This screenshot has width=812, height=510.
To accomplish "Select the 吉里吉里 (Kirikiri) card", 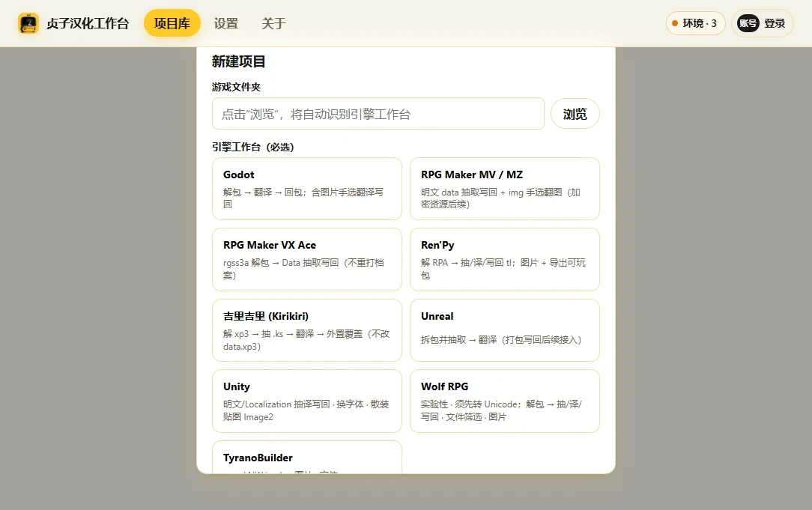I will coord(307,330).
